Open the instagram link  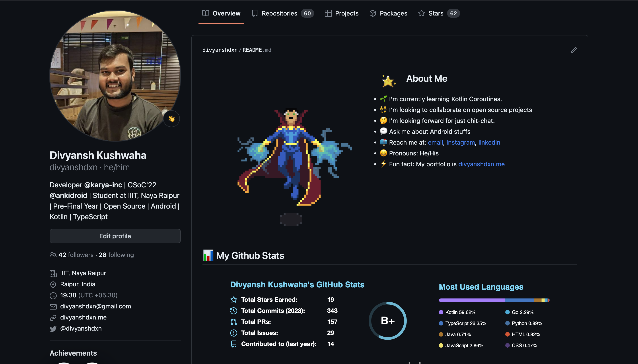(x=460, y=142)
